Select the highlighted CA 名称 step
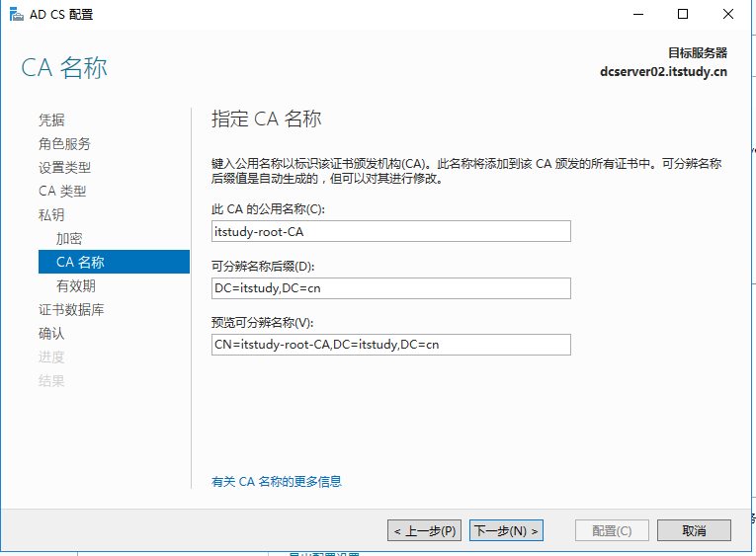Image resolution: width=756 pixels, height=556 pixels. coord(114,262)
